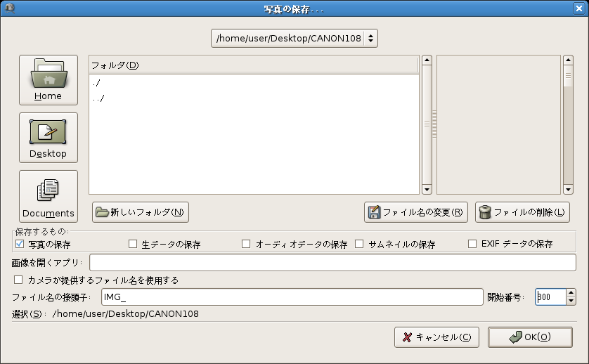Focus the 画像を開くアプリ input field
The height and width of the screenshot is (364, 589).
(x=332, y=263)
